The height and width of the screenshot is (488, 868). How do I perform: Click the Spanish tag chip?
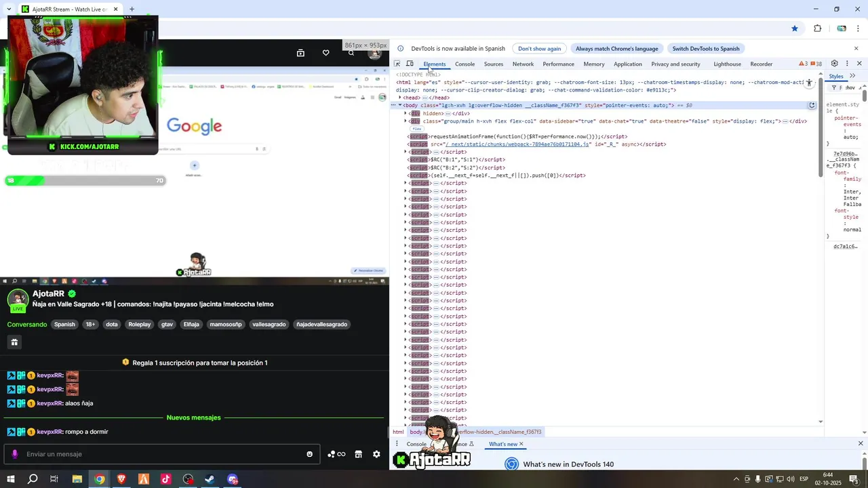[x=64, y=324]
